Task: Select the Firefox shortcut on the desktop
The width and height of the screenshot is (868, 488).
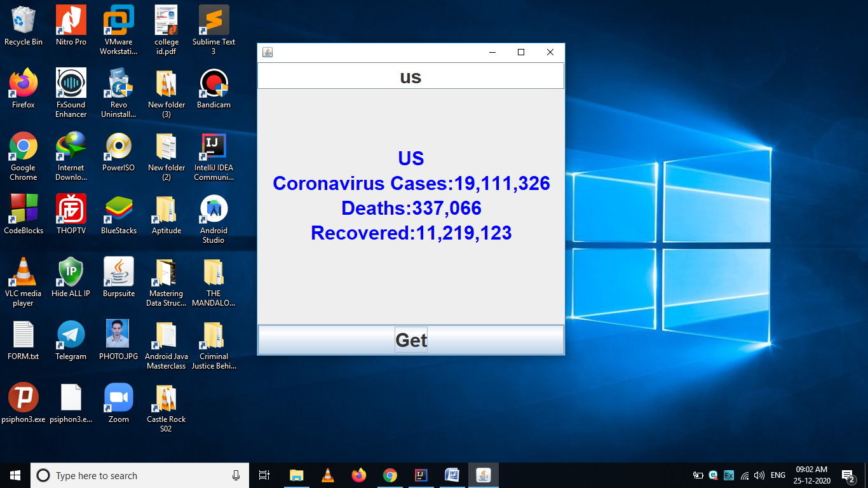Action: pyautogui.click(x=24, y=89)
